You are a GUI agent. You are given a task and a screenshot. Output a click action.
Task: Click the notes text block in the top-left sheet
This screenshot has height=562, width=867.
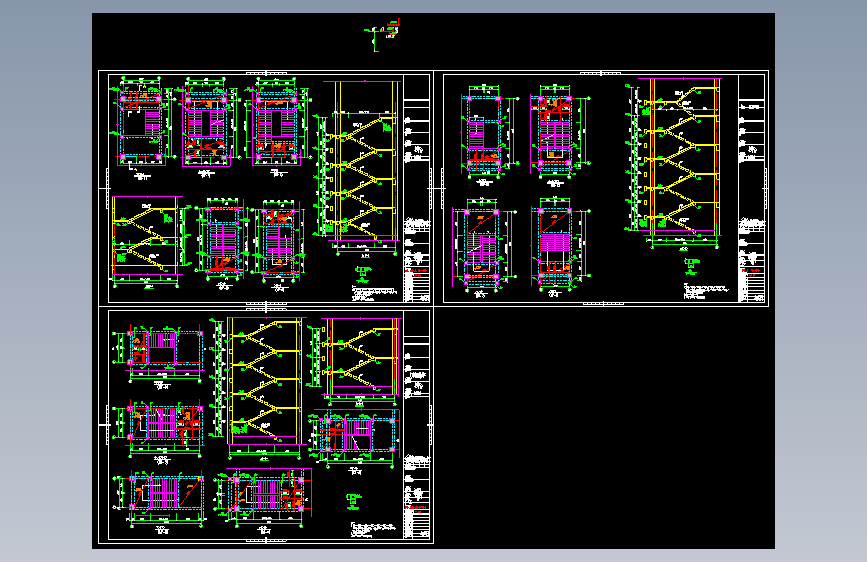pyautogui.click(x=374, y=293)
